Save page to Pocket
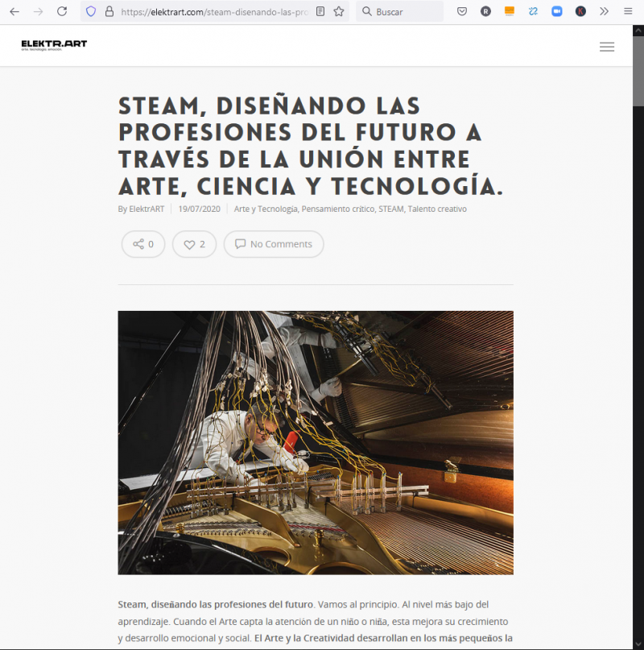This screenshot has width=644, height=650. coord(462,11)
